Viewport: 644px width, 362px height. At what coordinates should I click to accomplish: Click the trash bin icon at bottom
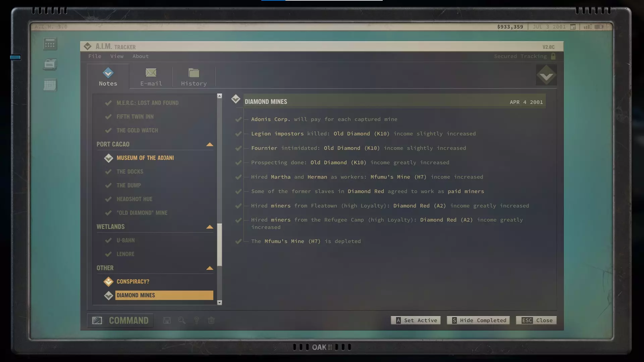211,320
